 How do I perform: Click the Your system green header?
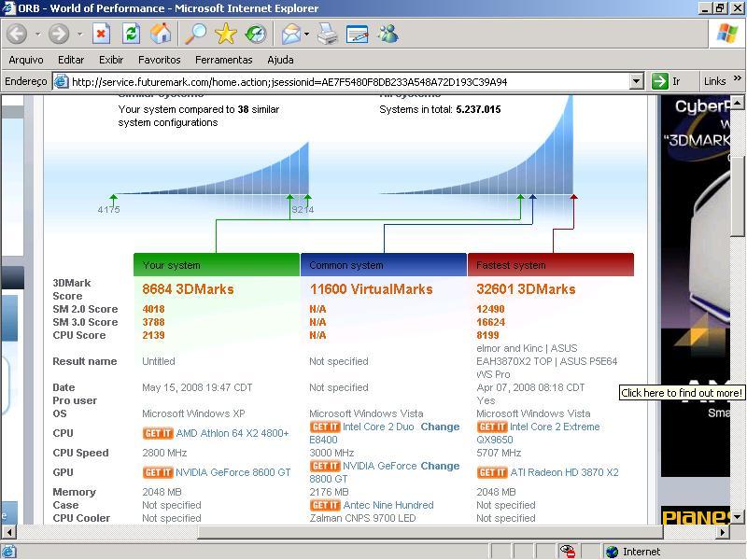tap(217, 265)
